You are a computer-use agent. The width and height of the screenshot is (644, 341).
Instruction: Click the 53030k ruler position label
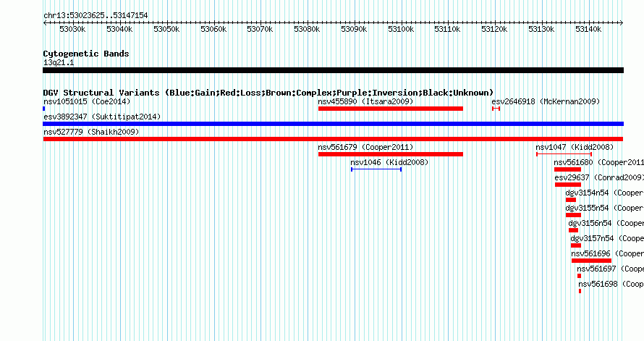coord(72,29)
